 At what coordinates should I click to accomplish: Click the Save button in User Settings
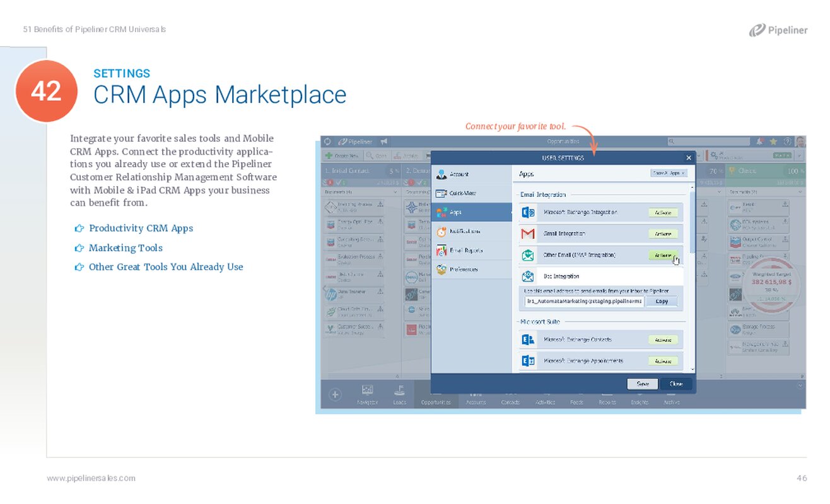(x=642, y=384)
